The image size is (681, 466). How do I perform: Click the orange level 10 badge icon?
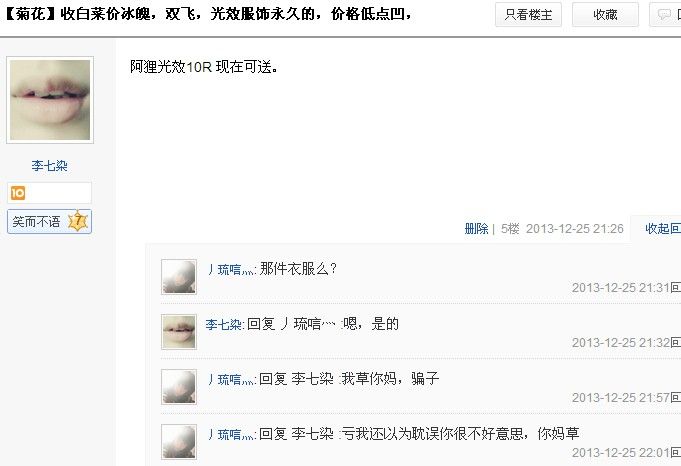point(18,193)
